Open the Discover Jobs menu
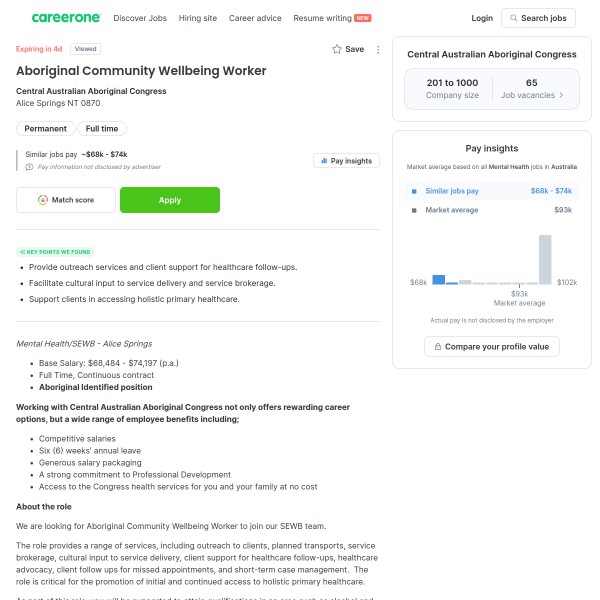600x600 pixels. coord(140,18)
